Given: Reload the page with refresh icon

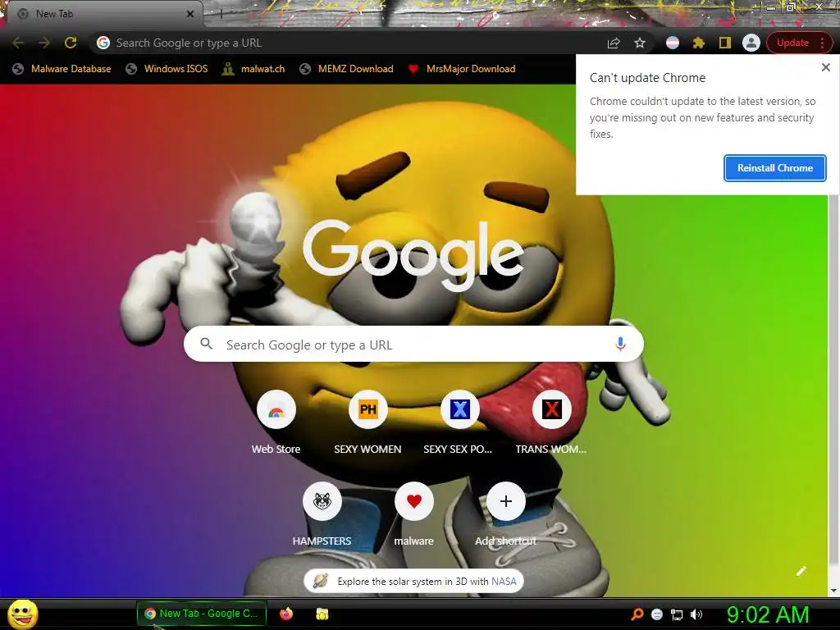Looking at the screenshot, I should pyautogui.click(x=71, y=43).
